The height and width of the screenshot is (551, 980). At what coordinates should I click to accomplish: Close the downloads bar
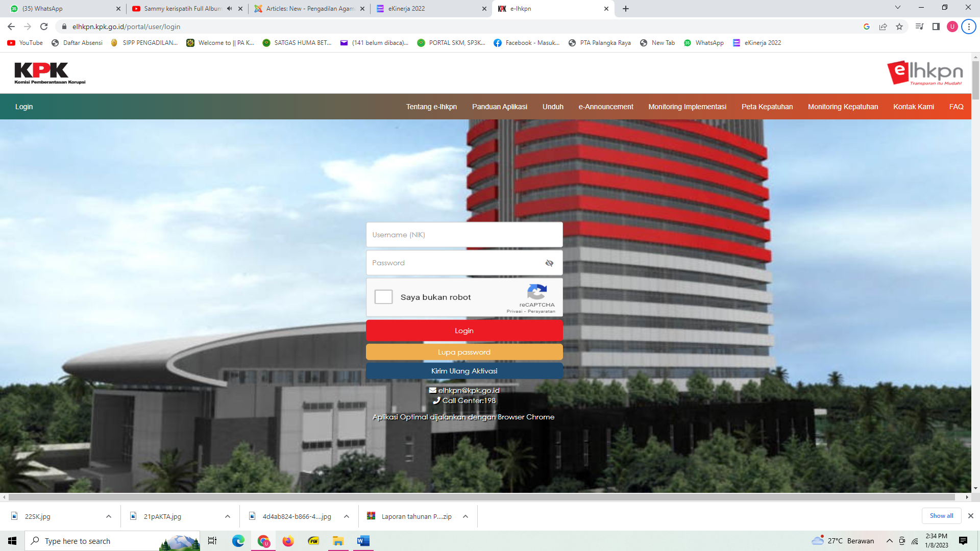[x=971, y=516]
